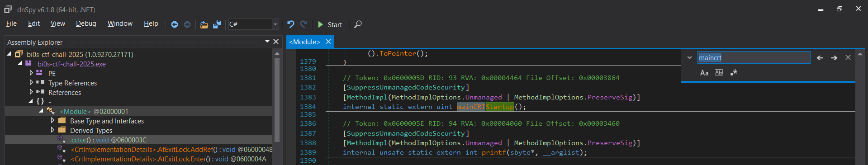Toggle the Match Case Aa option
This screenshot has width=868, height=165.
tap(704, 73)
